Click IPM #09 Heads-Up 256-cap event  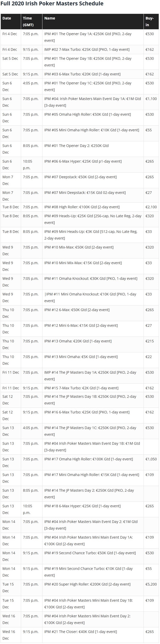click(x=93, y=219)
